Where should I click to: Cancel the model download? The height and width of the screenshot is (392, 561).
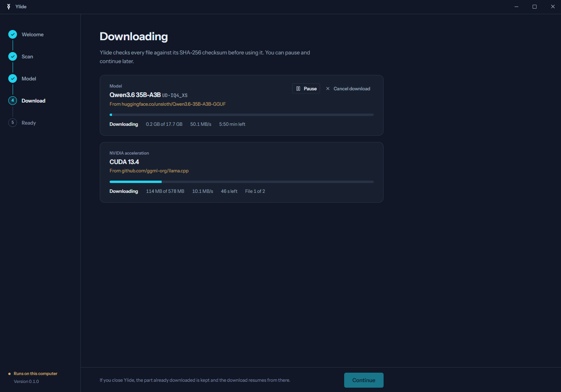pyautogui.click(x=348, y=89)
